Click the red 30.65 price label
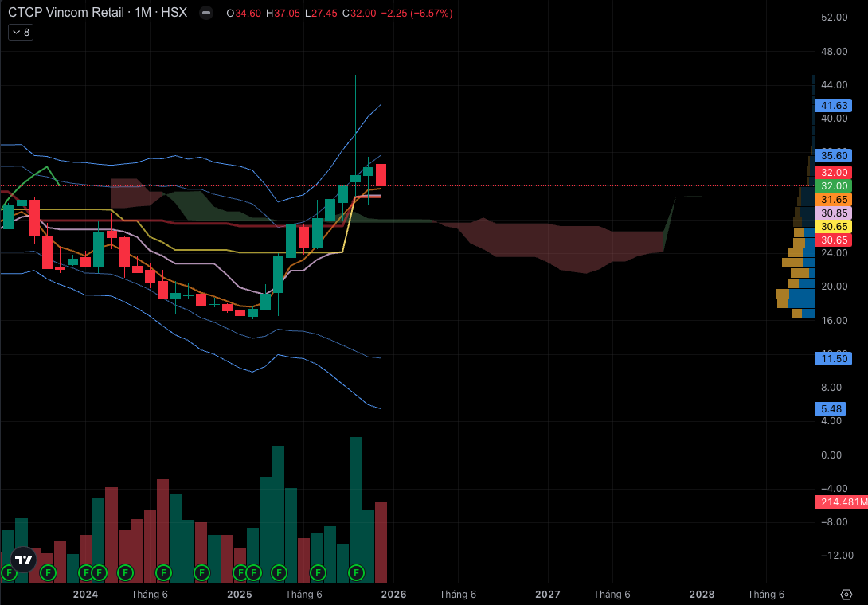Viewport: 868px width, 605px height. pyautogui.click(x=834, y=240)
